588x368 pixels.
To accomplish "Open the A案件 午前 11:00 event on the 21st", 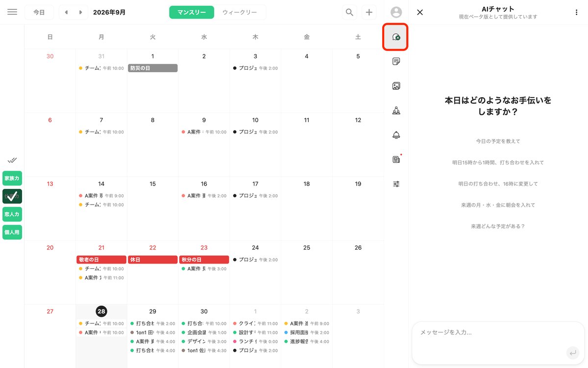I will 101,278.
